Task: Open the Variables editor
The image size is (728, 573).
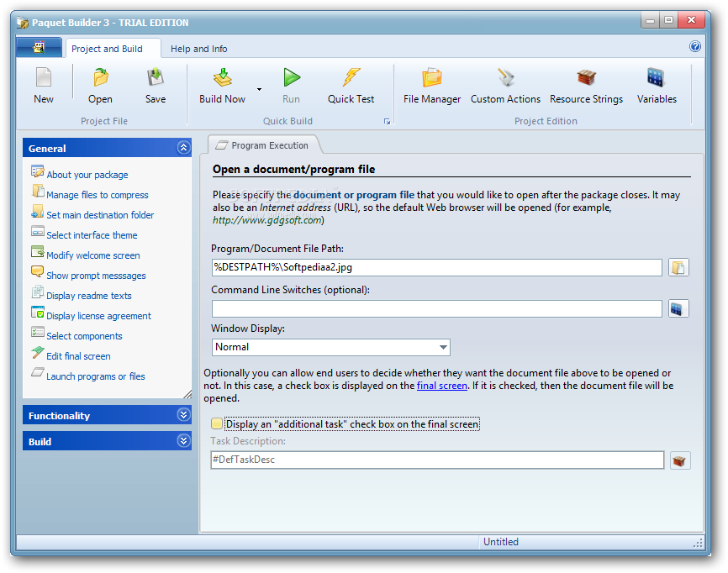Action: tap(657, 86)
